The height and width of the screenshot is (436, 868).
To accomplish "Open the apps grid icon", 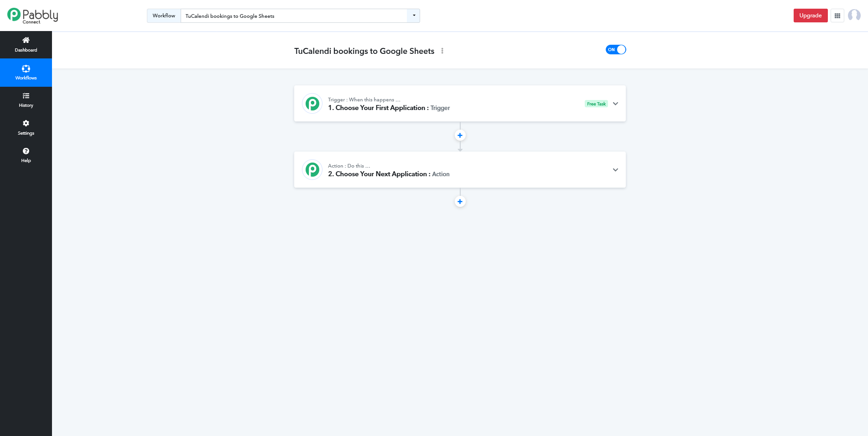I will pyautogui.click(x=837, y=16).
